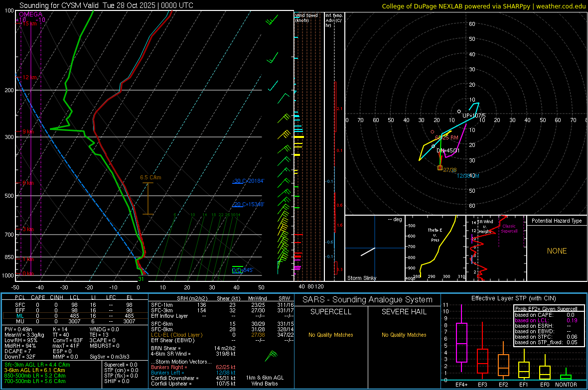
Task: Click the '700-500mb LR = 5.6 C/km' line
Action: [x=35, y=381]
